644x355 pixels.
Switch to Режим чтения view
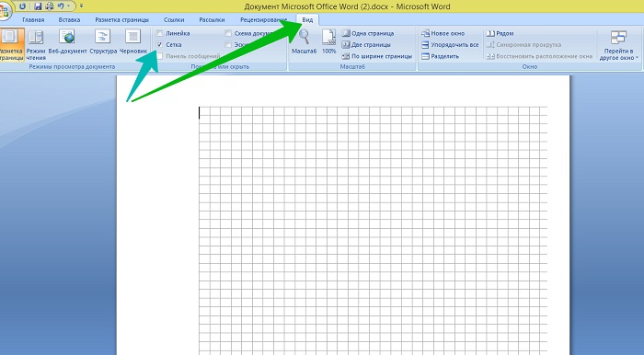pyautogui.click(x=36, y=45)
